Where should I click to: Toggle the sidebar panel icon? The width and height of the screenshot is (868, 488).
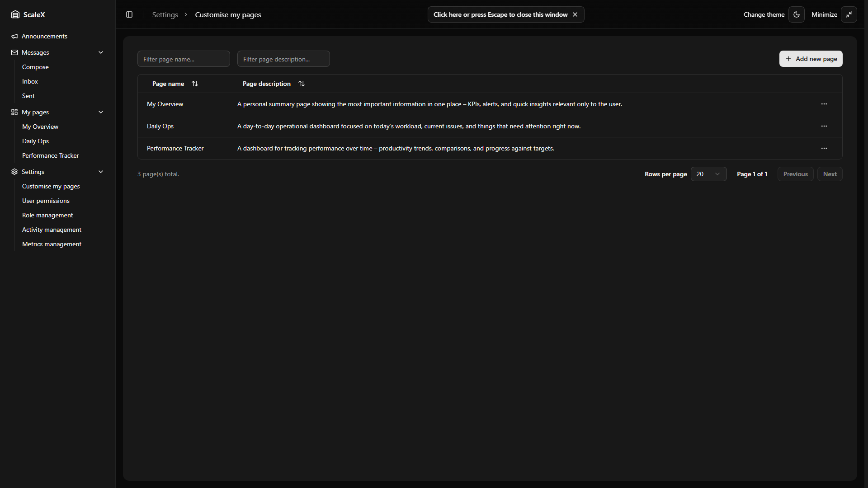point(129,14)
